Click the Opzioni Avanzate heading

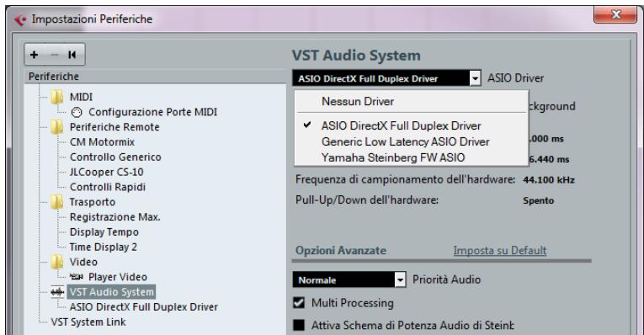tap(341, 251)
